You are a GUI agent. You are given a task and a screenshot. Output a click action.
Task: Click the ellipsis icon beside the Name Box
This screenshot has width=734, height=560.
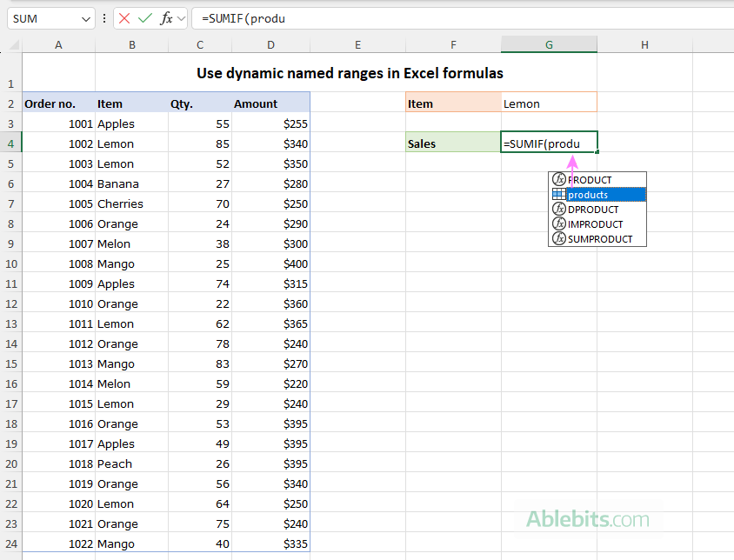coord(103,18)
